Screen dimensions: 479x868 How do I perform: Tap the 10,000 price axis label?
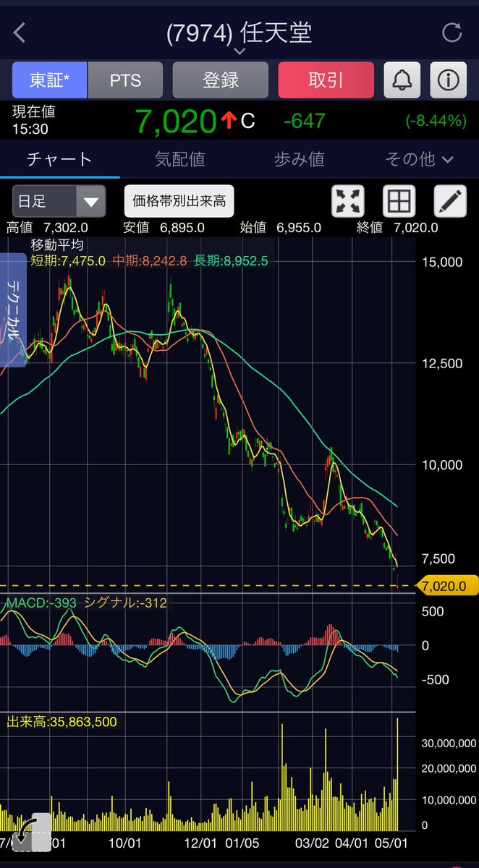pos(441,464)
